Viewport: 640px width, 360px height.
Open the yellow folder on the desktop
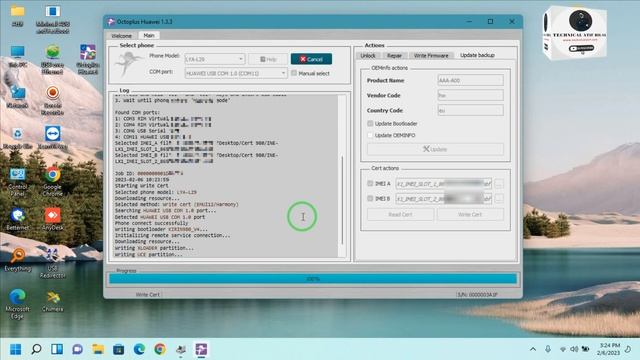pos(18,16)
